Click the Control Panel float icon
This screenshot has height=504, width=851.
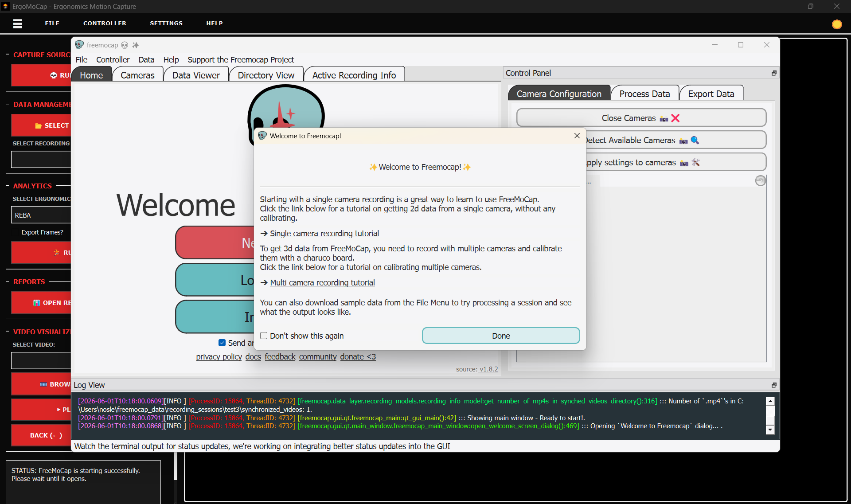point(774,73)
